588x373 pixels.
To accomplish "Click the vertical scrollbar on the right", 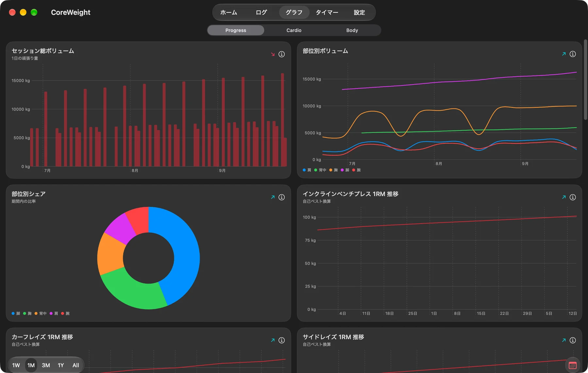I will [585, 80].
